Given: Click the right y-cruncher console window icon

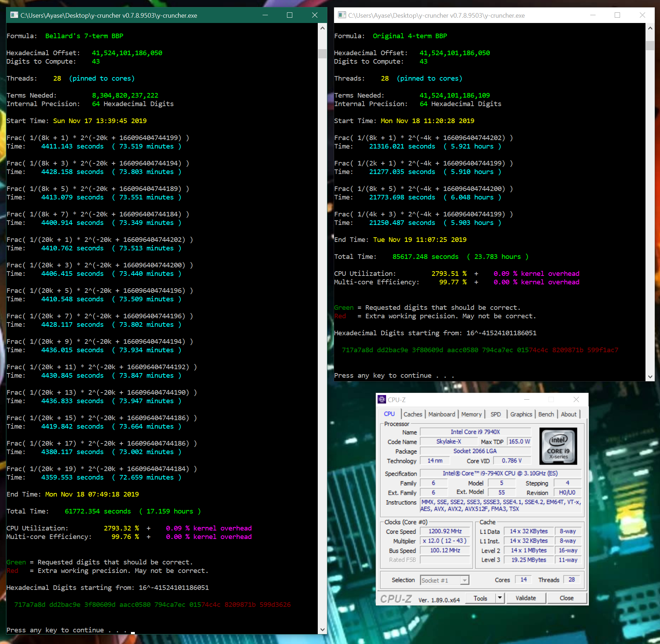Looking at the screenshot, I should coord(342,15).
